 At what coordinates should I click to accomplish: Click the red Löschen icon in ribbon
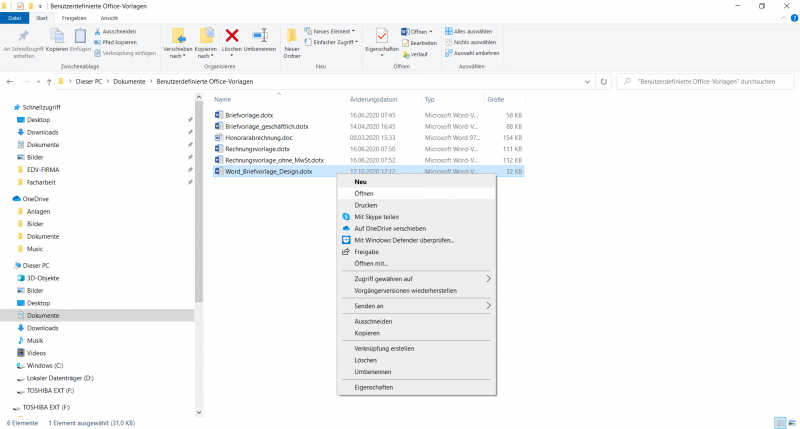232,37
